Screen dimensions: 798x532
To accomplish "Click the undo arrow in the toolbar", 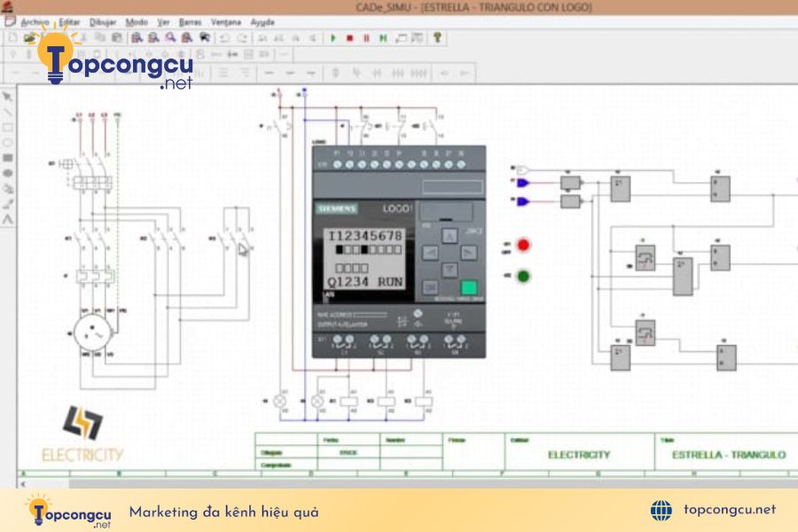I will pos(225,38).
